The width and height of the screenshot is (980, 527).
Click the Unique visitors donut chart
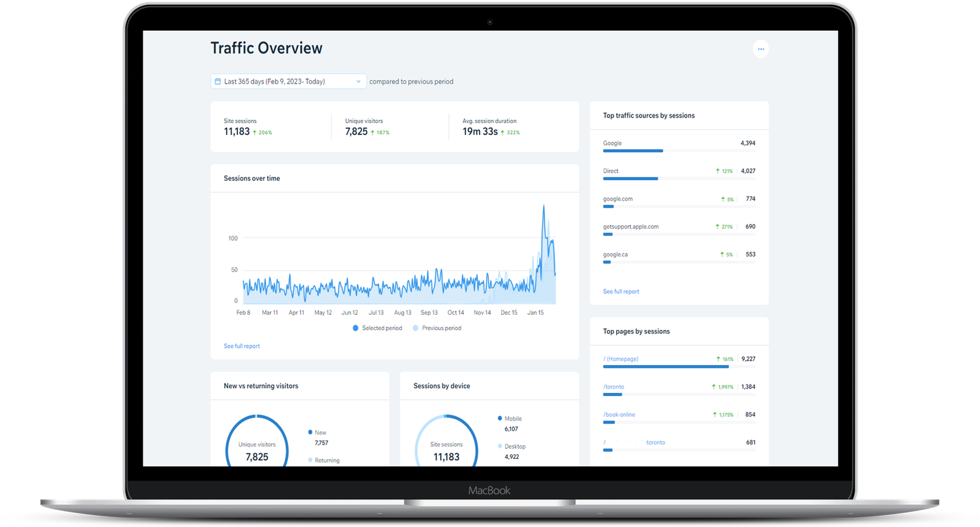[x=257, y=441]
